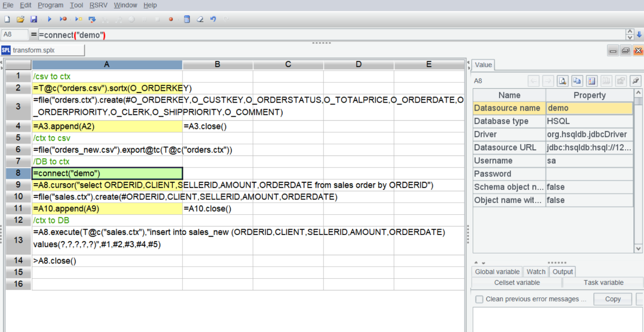Screen dimensions: 644x332
Task: Switch to the Watch tab
Action: [x=535, y=271]
